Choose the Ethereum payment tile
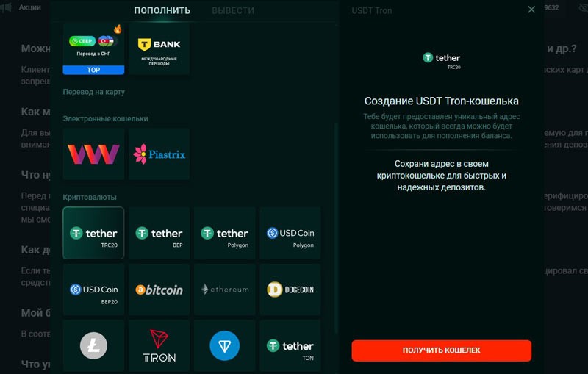 [225, 290]
